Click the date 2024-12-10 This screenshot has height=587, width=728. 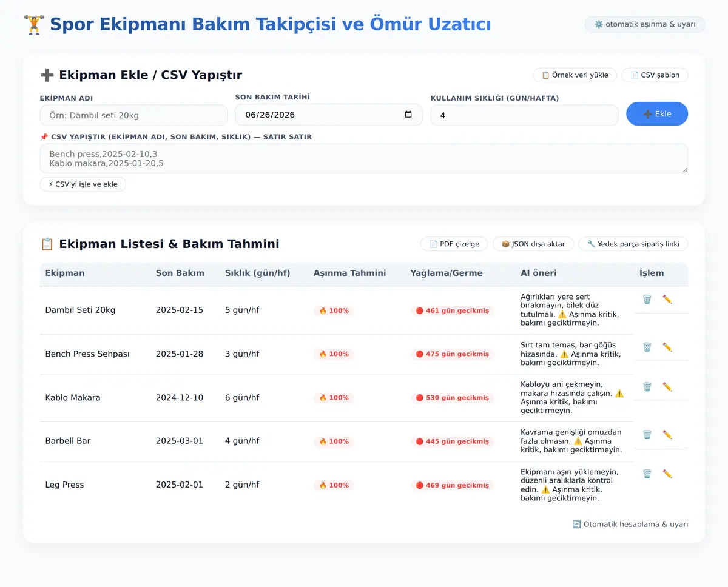point(180,398)
